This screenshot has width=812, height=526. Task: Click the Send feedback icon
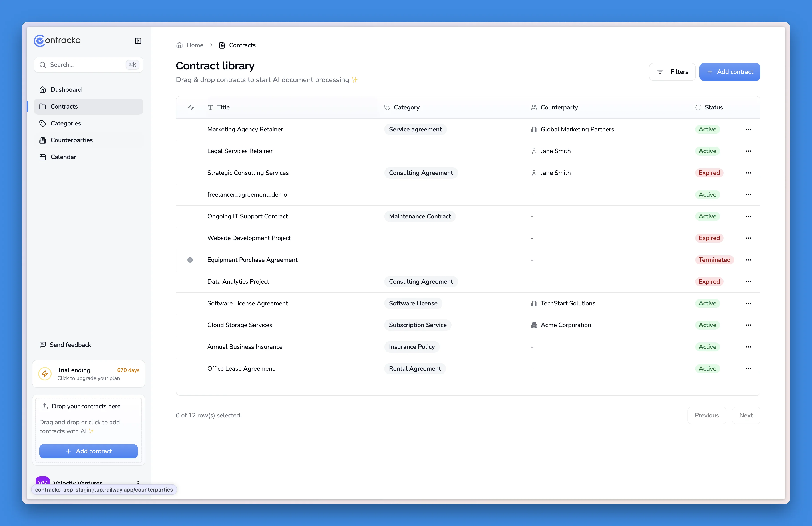[42, 345]
